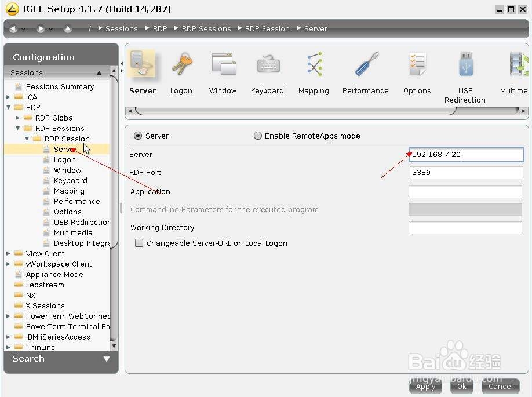Screen dimensions: 532x397
Task: Open the back history dropdown arrow
Action: (23, 29)
